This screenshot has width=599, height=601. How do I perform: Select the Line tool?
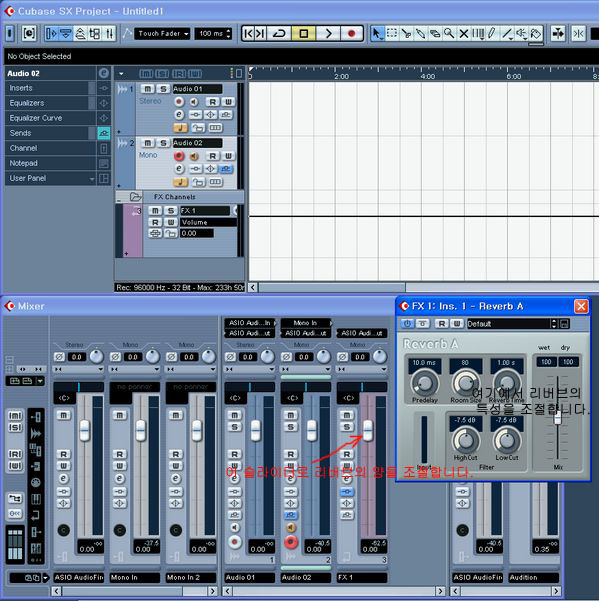tap(507, 33)
